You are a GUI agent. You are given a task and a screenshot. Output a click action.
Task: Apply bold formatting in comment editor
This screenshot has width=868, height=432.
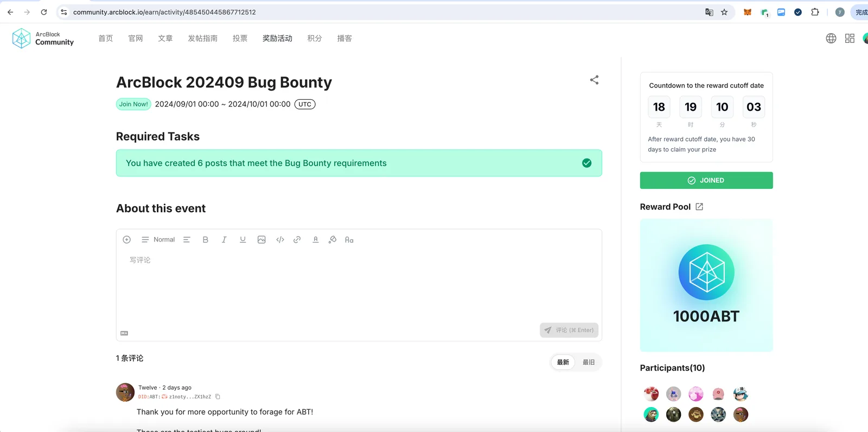(206, 240)
